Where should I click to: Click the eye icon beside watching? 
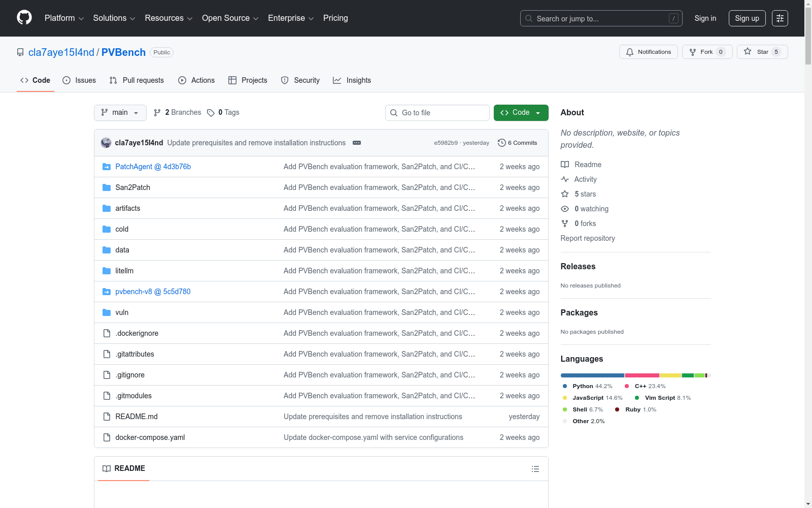point(565,209)
